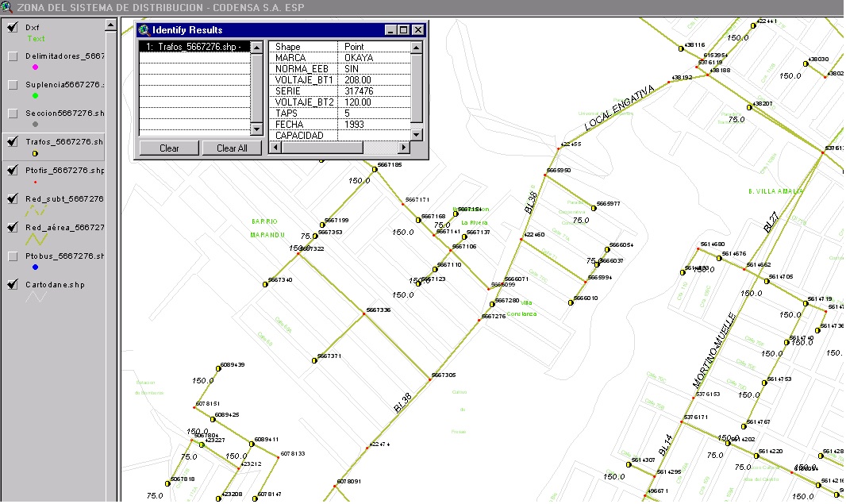Click transformer point 5667185 on the map
The image size is (846, 504).
(374, 168)
